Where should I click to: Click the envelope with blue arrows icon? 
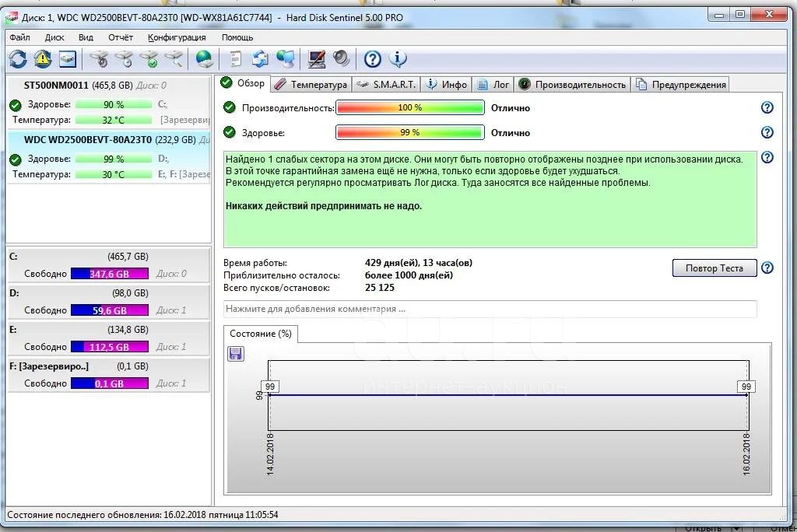(260, 59)
